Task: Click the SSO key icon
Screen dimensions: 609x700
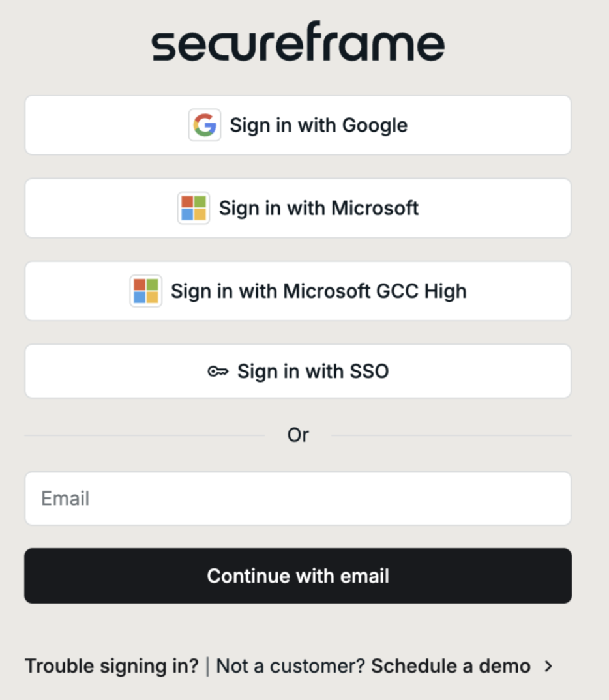Action: pos(218,372)
